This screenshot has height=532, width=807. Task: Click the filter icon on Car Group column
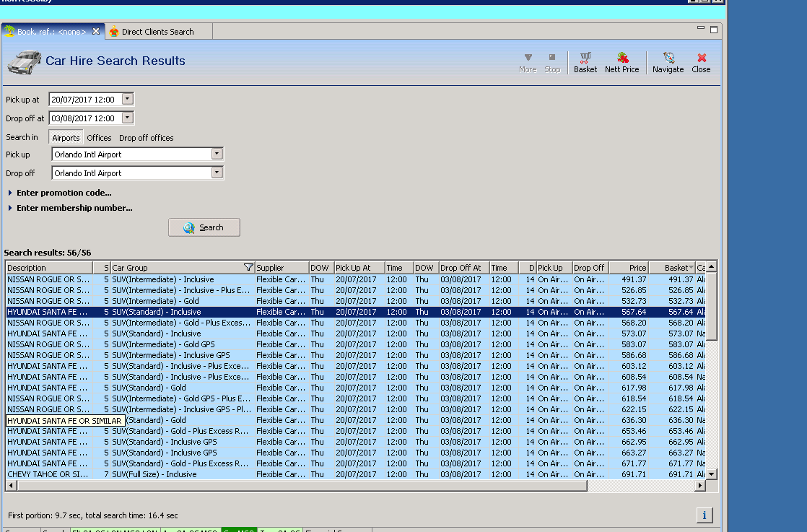pyautogui.click(x=248, y=268)
